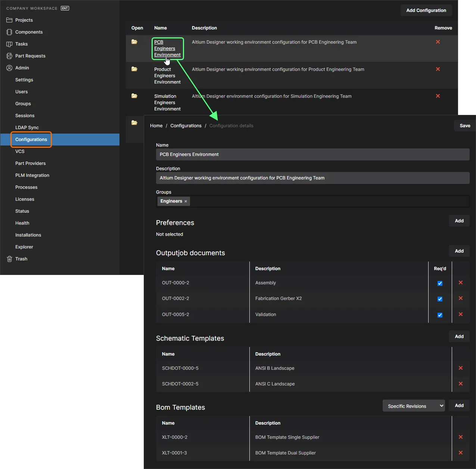Open Settings admin page

pyautogui.click(x=24, y=80)
